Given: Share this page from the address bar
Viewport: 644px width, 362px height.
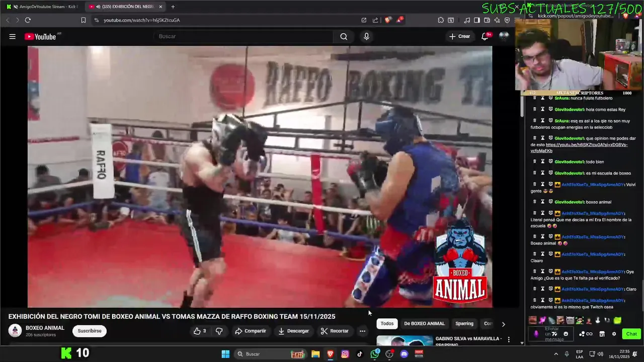Looking at the screenshot, I should tap(375, 20).
